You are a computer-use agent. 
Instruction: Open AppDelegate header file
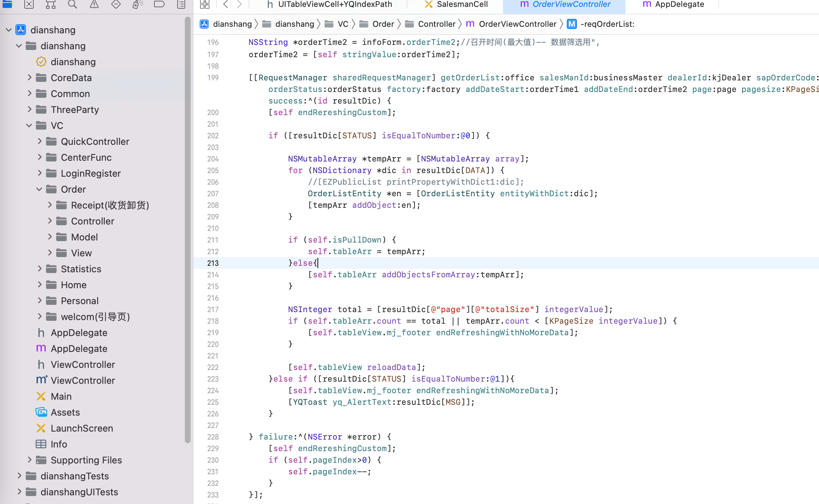pos(72,333)
